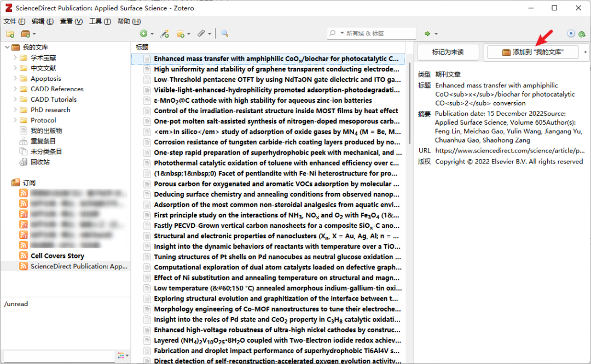
Task: Click the New Collection toolbar icon
Action: (10, 34)
